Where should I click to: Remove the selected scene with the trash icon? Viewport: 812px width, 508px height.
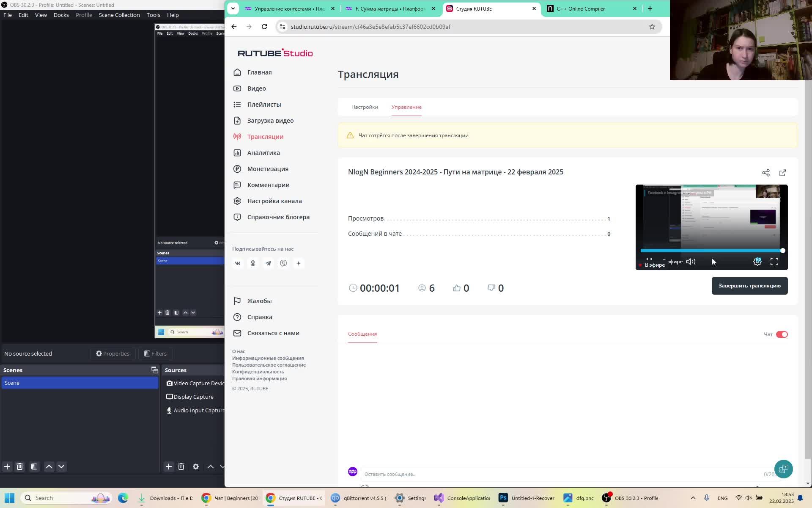tap(19, 467)
